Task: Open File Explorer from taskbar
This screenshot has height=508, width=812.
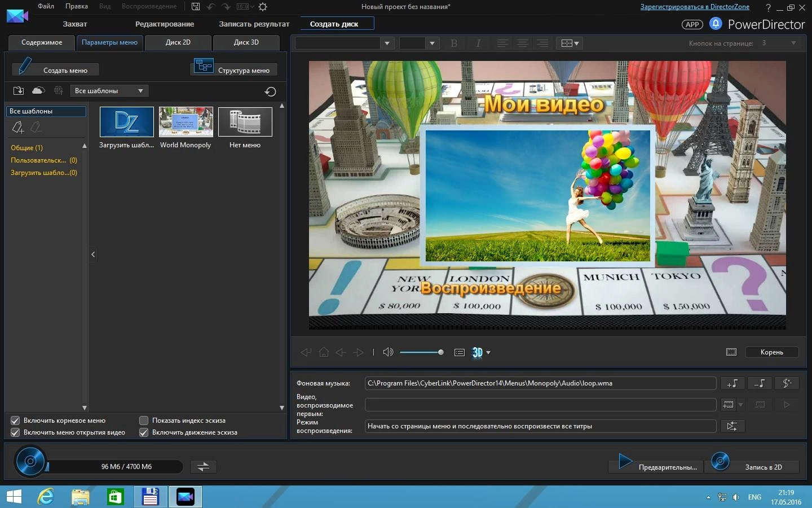Action: [x=81, y=497]
